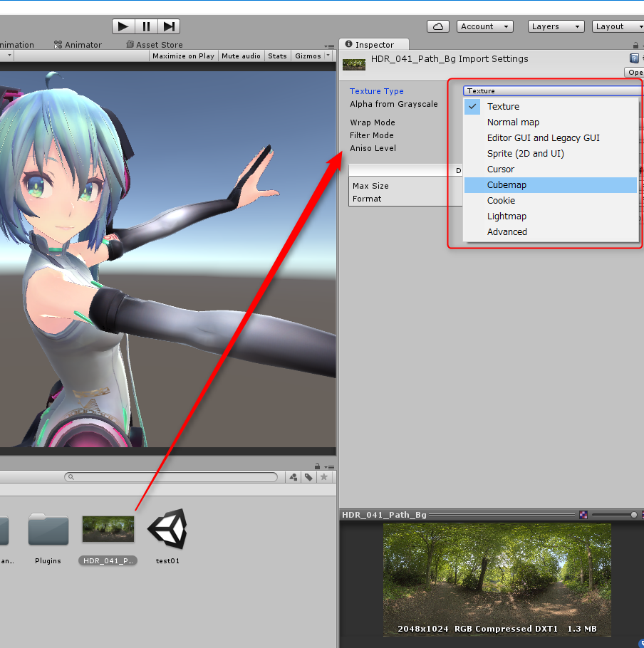Choose Normal map texture type
Viewport: 644px width, 648px height.
(551, 122)
